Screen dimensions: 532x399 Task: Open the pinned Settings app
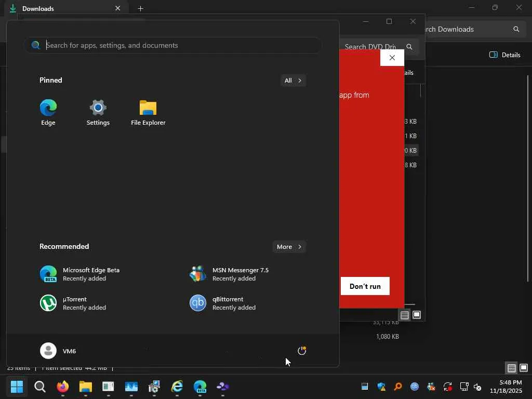point(98,113)
